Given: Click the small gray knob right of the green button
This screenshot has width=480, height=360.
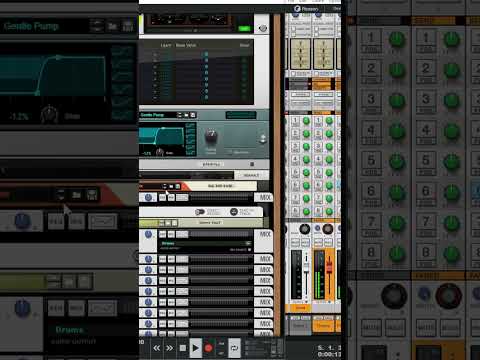Looking at the screenshot, I should click(x=263, y=29).
